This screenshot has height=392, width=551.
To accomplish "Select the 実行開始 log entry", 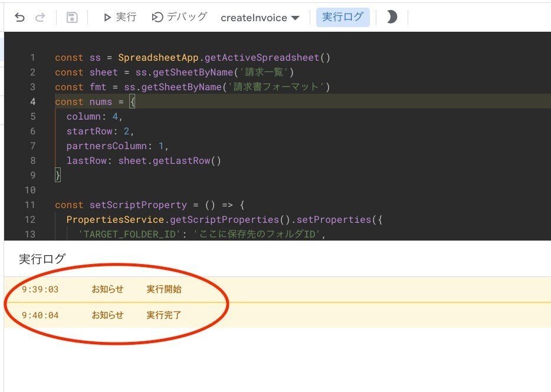I will (278, 289).
